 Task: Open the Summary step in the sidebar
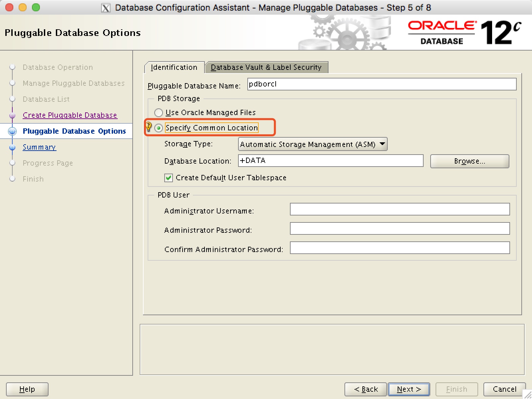click(x=39, y=147)
